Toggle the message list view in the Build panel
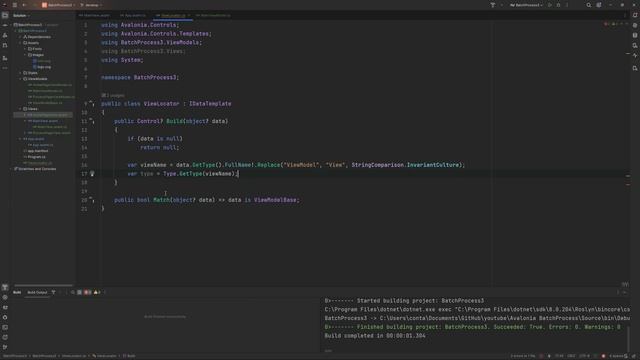The height and width of the screenshot is (360, 640). pyautogui.click(x=80, y=292)
